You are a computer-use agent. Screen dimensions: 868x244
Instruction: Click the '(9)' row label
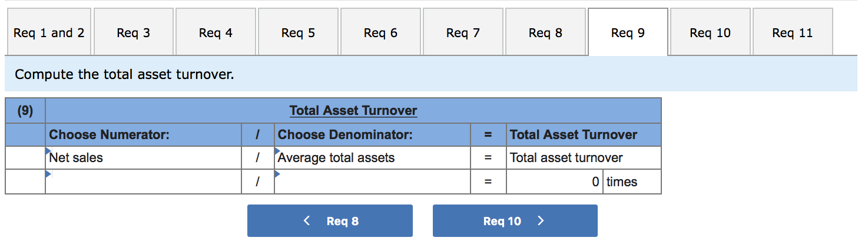[25, 111]
